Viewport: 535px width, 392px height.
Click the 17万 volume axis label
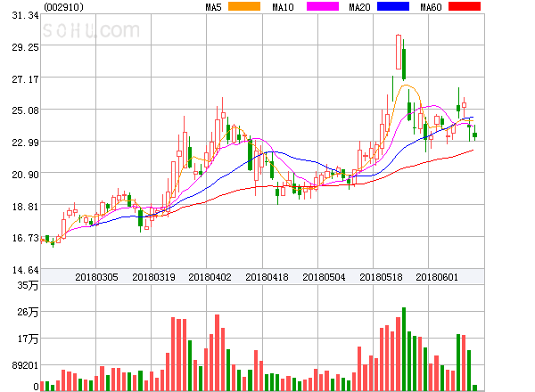click(x=28, y=339)
